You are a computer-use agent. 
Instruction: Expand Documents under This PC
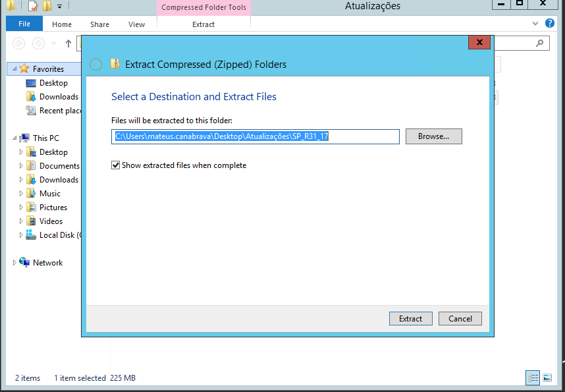pos(21,165)
